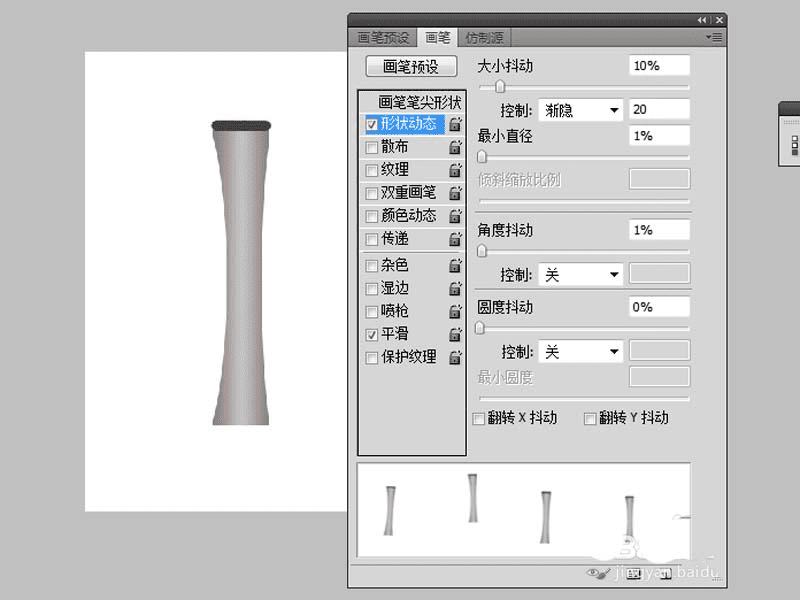The width and height of the screenshot is (800, 600).
Task: Click the fade steps field showing 20
Action: tap(659, 110)
